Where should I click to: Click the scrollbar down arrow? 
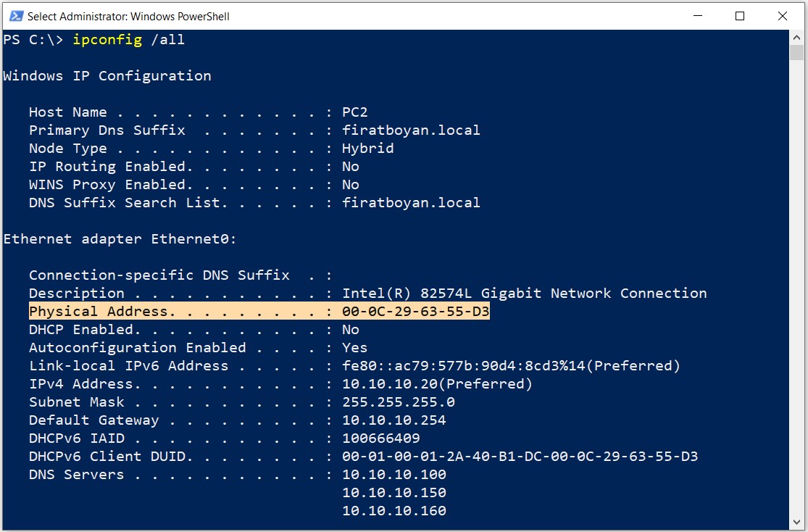[x=796, y=523]
